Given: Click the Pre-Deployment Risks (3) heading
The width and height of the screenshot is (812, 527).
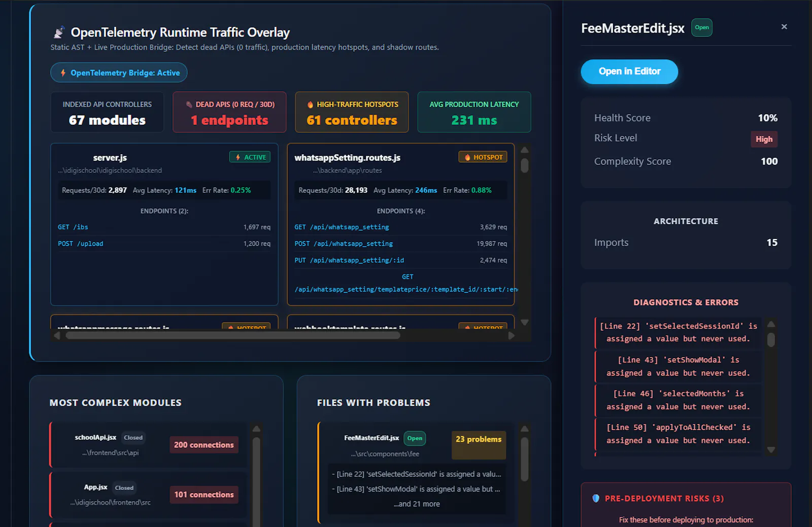Looking at the screenshot, I should click(664, 499).
